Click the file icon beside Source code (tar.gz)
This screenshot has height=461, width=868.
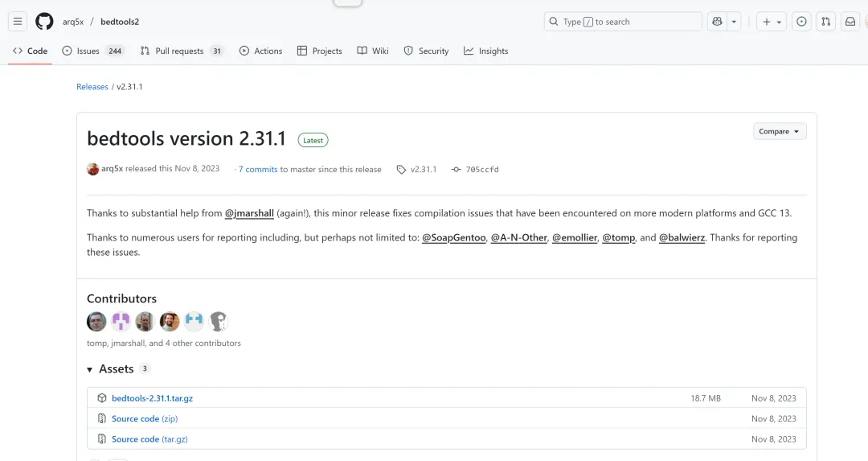[x=102, y=439]
